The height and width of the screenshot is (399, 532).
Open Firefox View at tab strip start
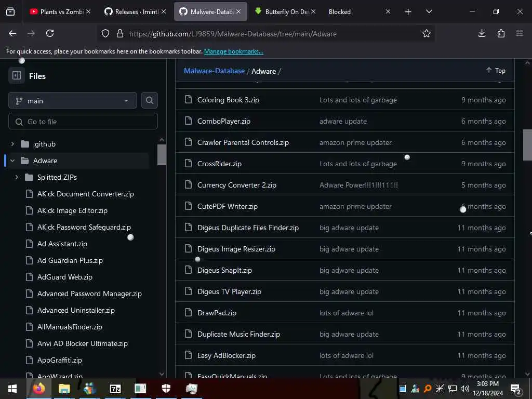point(10,12)
